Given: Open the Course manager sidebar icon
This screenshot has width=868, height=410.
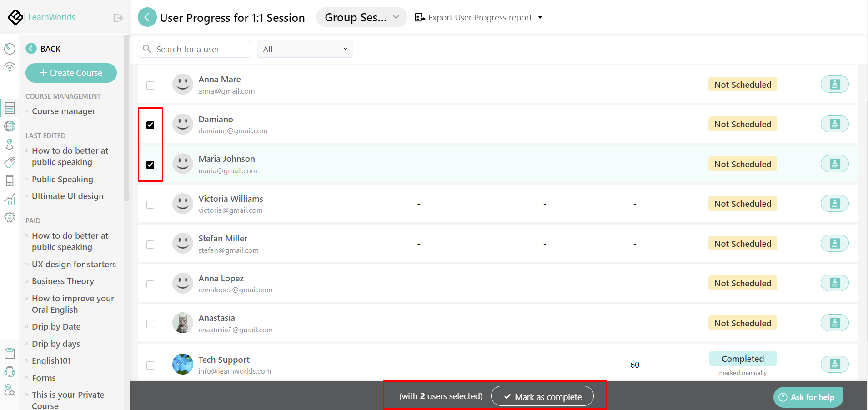Looking at the screenshot, I should pos(10,108).
